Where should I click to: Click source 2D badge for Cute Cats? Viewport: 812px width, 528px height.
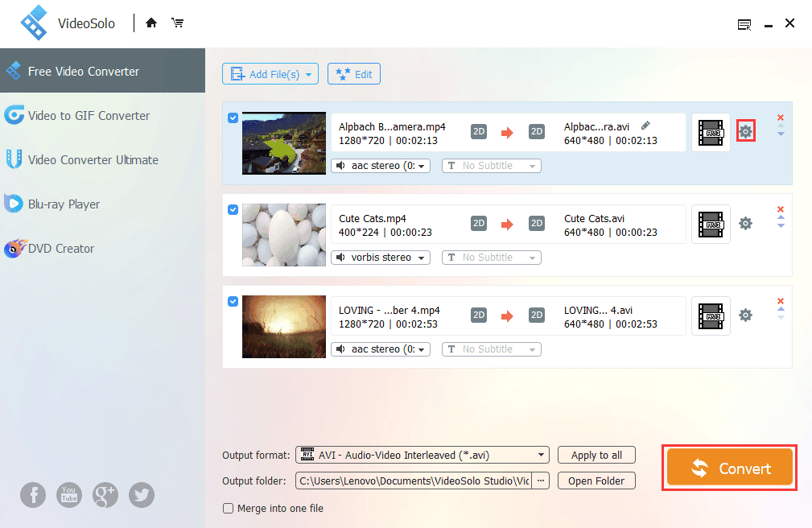click(479, 223)
